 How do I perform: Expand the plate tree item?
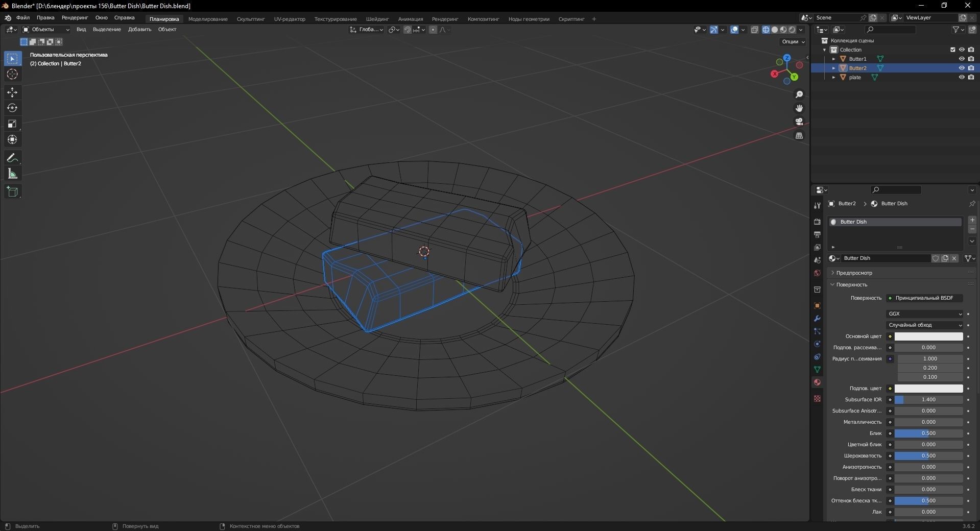(x=833, y=77)
